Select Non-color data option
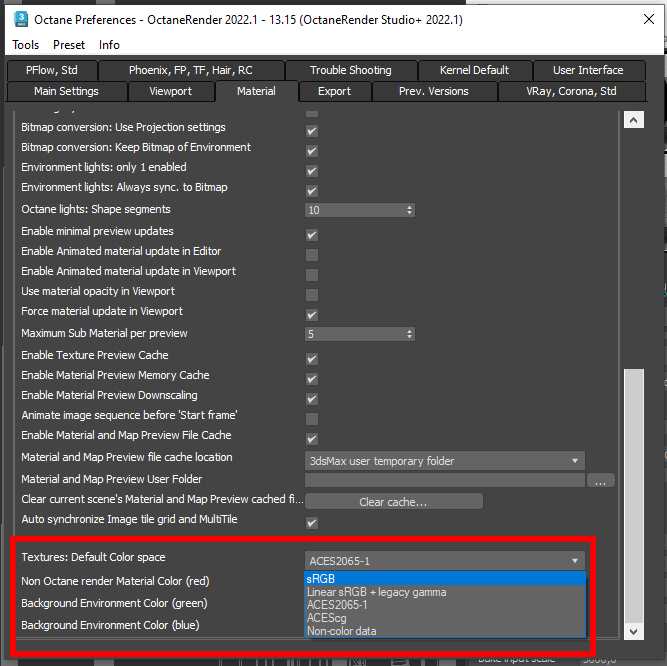 point(445,631)
